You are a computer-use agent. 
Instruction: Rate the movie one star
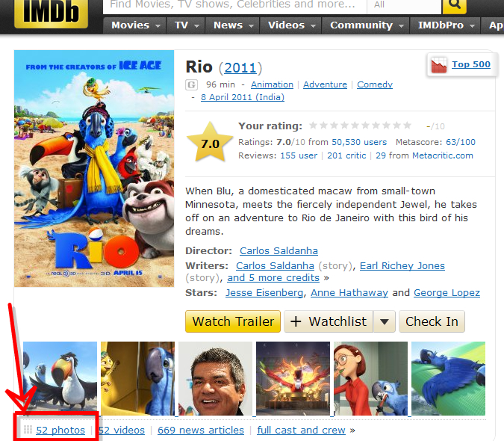pos(313,126)
